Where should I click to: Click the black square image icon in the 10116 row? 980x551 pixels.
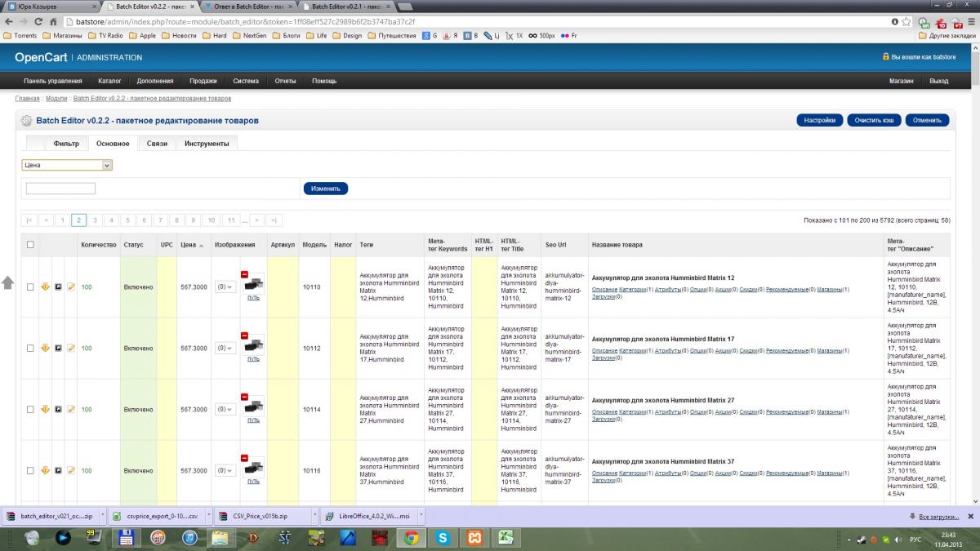click(58, 471)
